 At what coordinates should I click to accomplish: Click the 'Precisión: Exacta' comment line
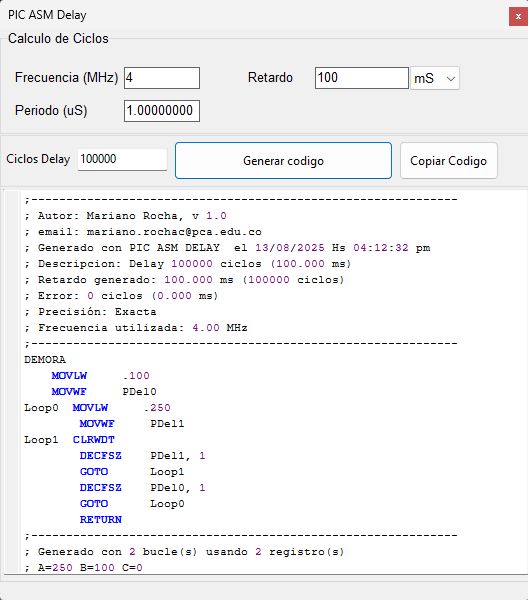[x=91, y=313]
